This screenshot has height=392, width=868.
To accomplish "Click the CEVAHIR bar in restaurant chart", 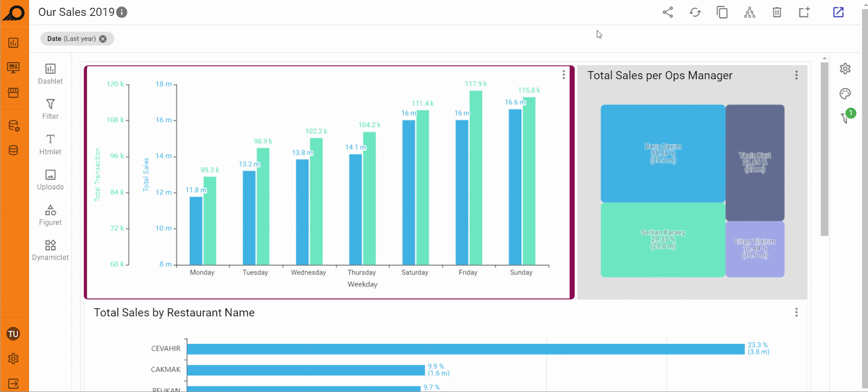I will click(x=466, y=349).
